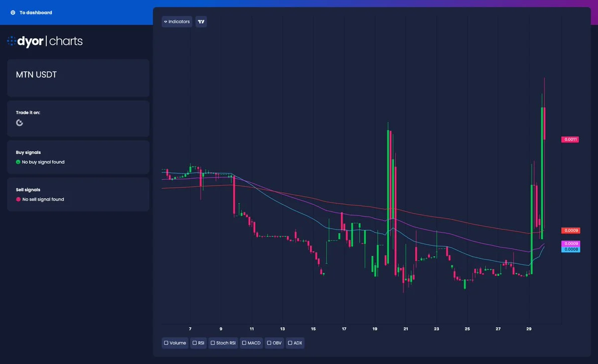Open the Indicators dropdown
Viewport: 598px width, 364px height.
[177, 22]
